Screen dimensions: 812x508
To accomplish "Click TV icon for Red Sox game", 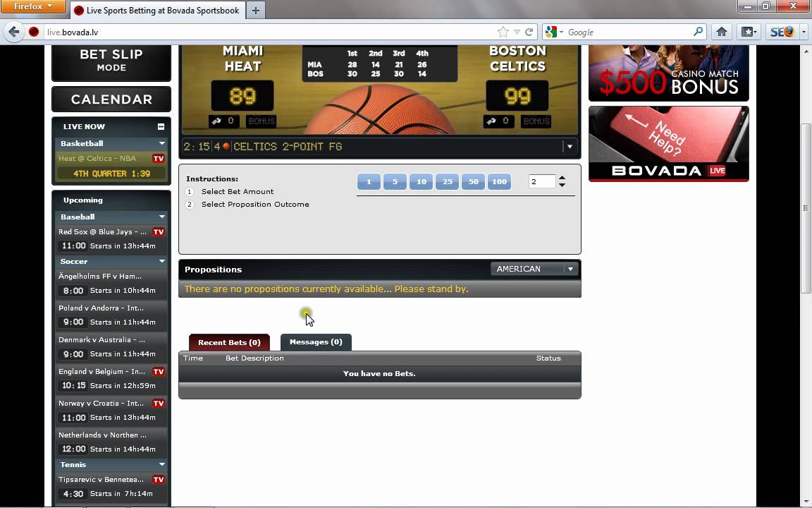I will [x=159, y=231].
